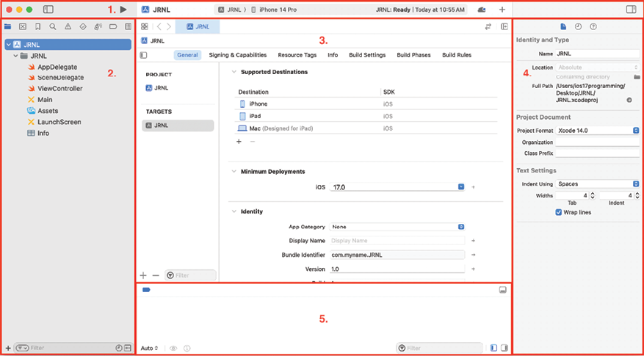
Task: Open the Source Control navigator icon
Action: (23, 26)
